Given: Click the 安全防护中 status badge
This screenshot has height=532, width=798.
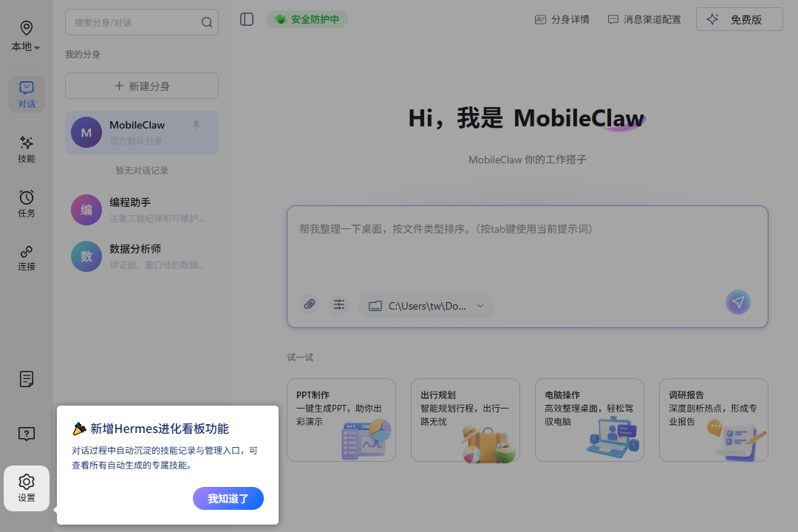Looking at the screenshot, I should click(307, 19).
